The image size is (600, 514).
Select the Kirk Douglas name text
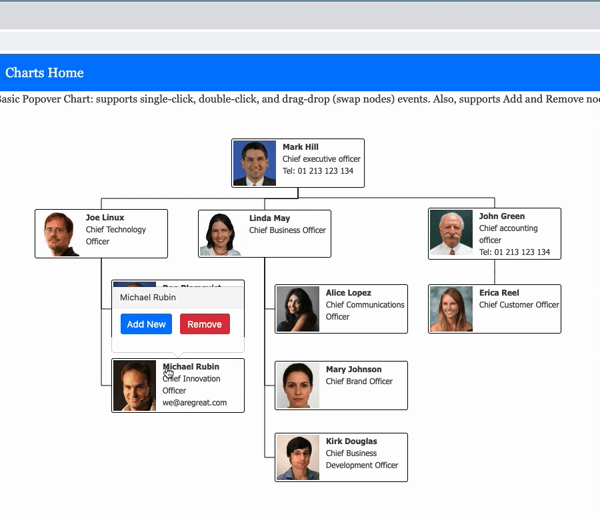351,441
